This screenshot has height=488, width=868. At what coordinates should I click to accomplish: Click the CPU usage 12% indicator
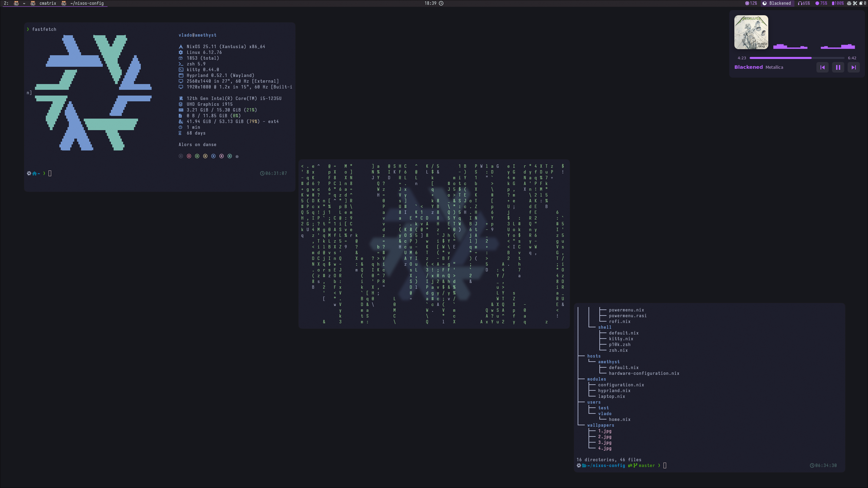coord(751,3)
